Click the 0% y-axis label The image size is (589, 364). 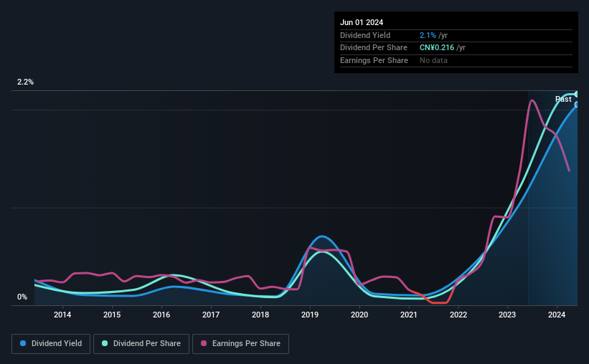pos(22,297)
